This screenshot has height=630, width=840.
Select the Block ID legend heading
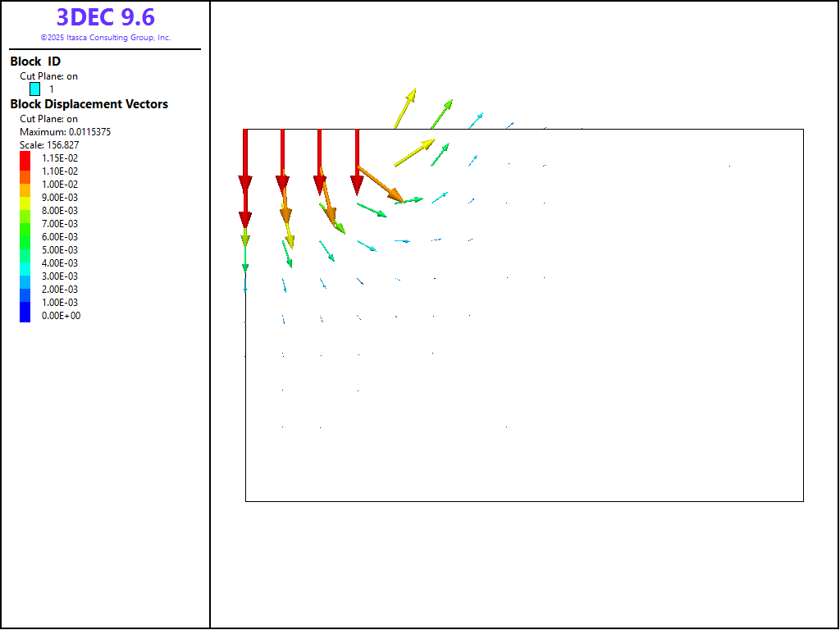click(x=35, y=62)
